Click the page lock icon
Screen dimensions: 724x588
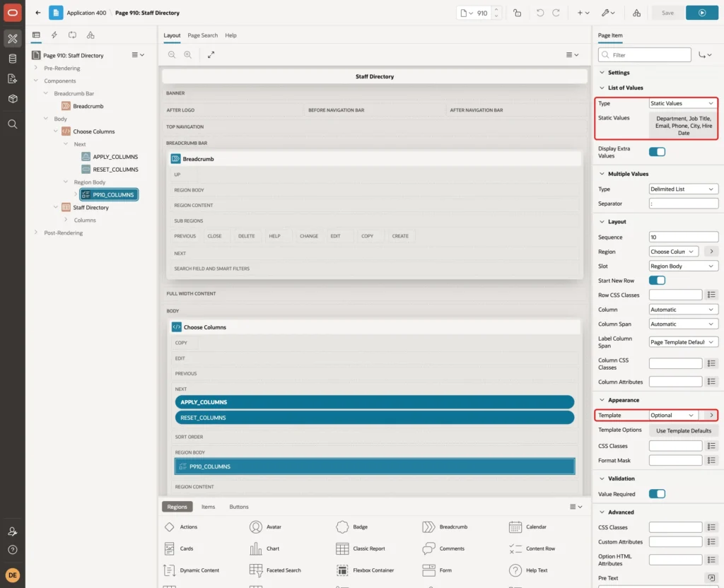pyautogui.click(x=517, y=13)
